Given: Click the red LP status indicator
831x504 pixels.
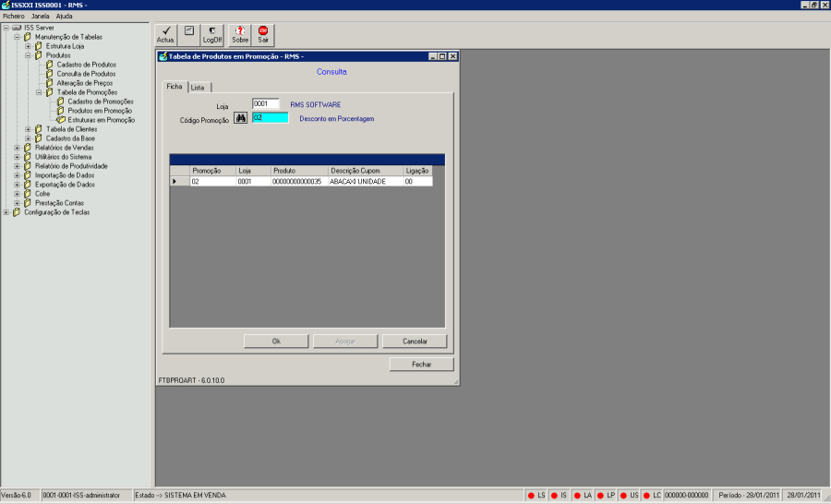Looking at the screenshot, I should pyautogui.click(x=600, y=496).
